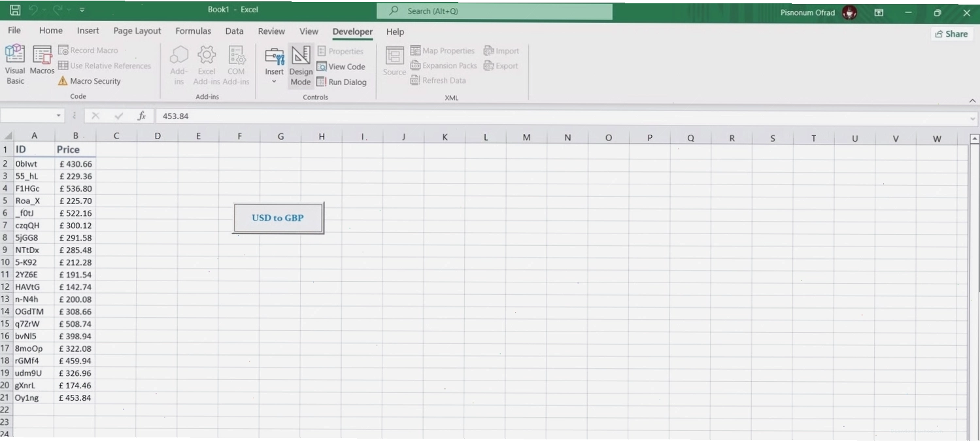Switch to the Review tab
The height and width of the screenshot is (442, 980).
click(271, 31)
